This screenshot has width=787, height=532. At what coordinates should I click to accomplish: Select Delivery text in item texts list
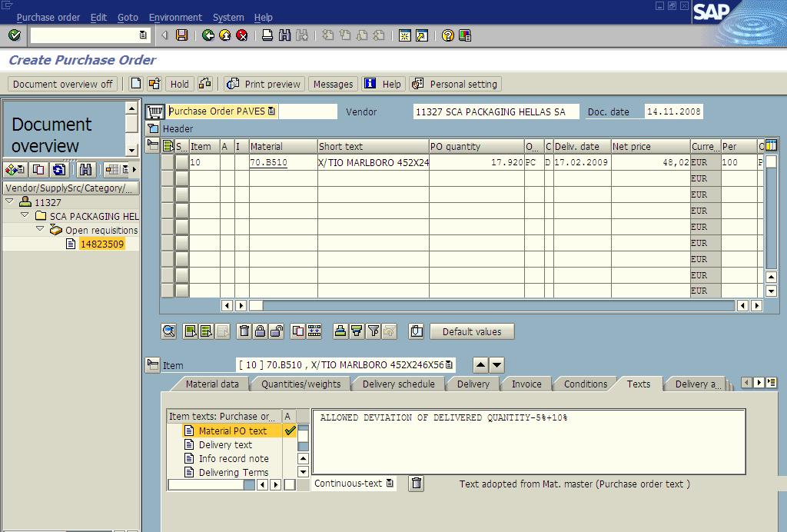[225, 444]
